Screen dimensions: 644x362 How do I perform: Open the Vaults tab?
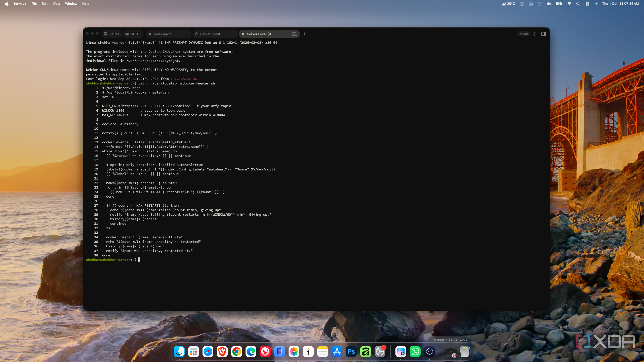(112, 34)
